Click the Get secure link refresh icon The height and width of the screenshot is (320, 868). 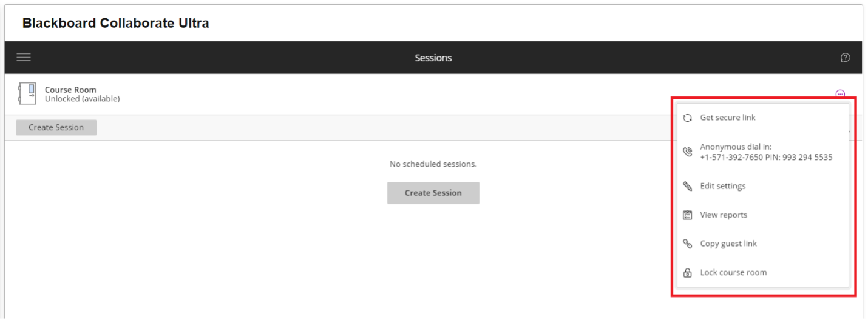click(688, 118)
